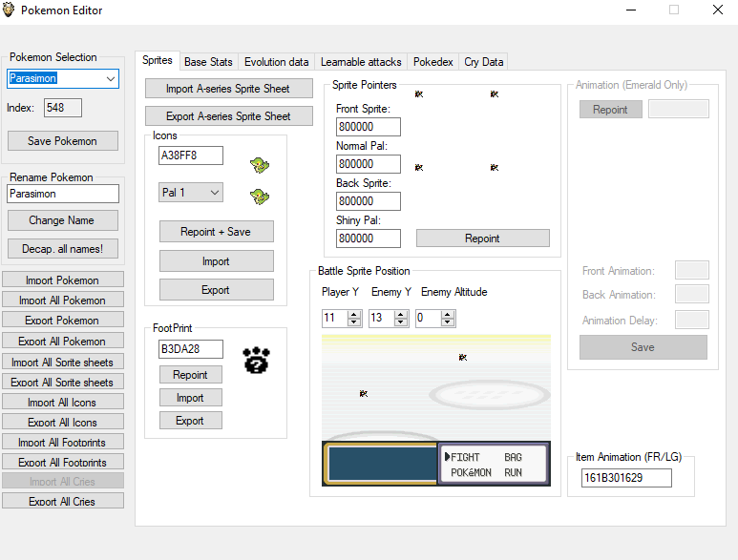Click the upper Pokemon icon sprite
The width and height of the screenshot is (738, 560).
tap(259, 165)
